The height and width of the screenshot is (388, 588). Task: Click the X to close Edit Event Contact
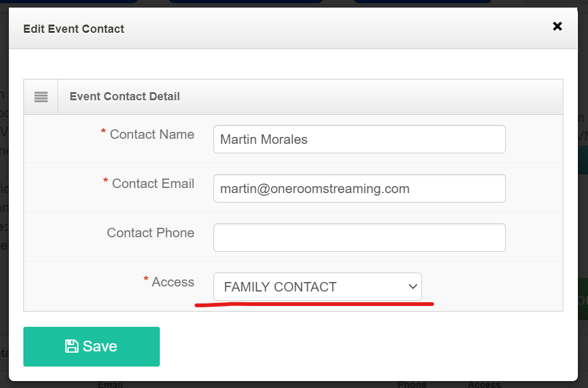click(x=557, y=26)
